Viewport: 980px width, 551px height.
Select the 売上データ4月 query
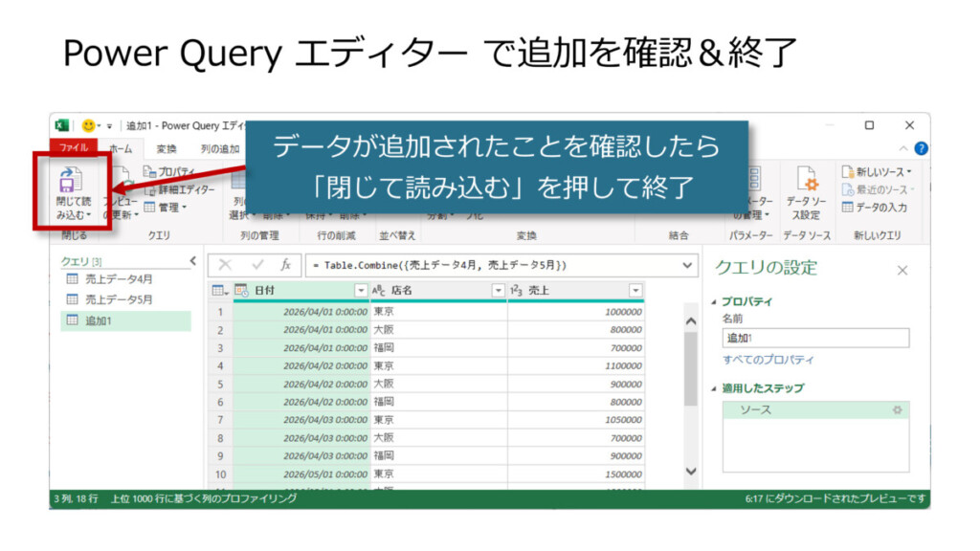[x=118, y=279]
